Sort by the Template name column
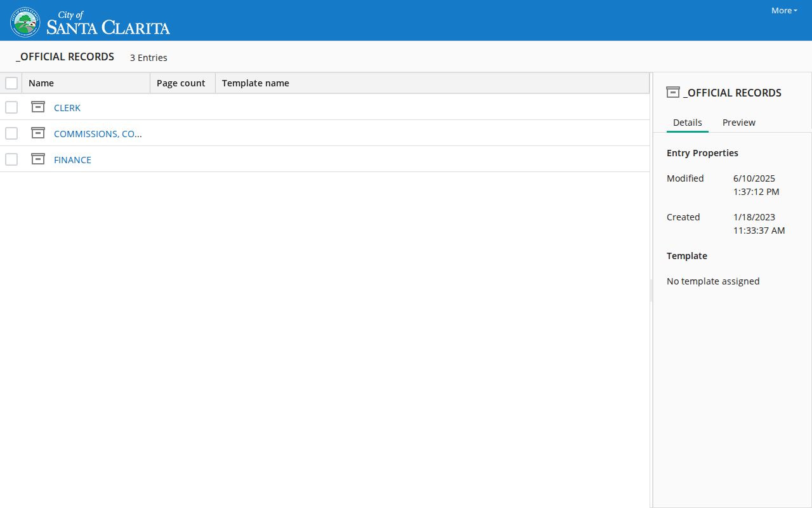The image size is (812, 508). tap(432, 83)
